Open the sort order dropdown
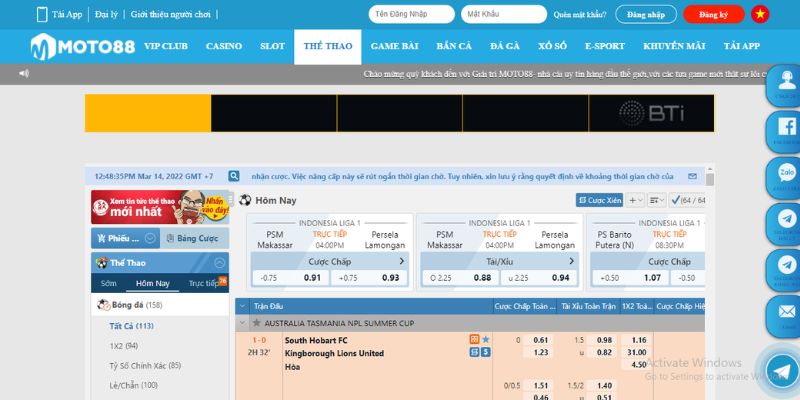The width and height of the screenshot is (800, 400). point(657,201)
